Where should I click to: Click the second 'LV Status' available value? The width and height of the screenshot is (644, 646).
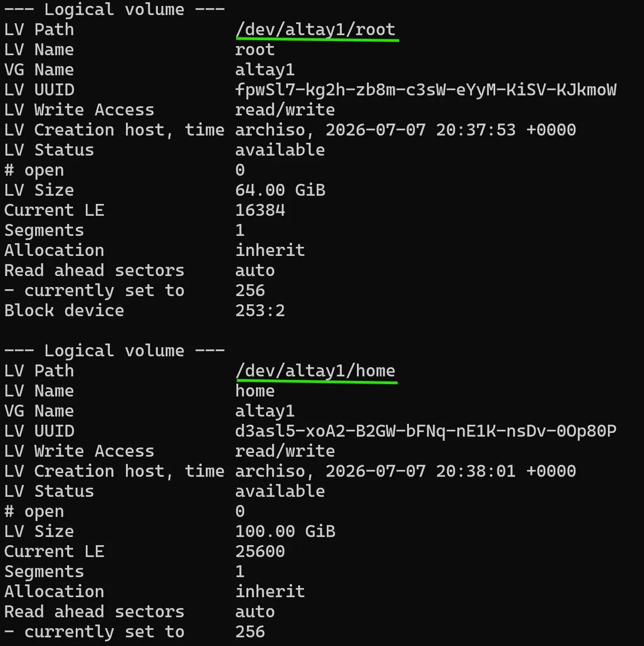pos(280,491)
